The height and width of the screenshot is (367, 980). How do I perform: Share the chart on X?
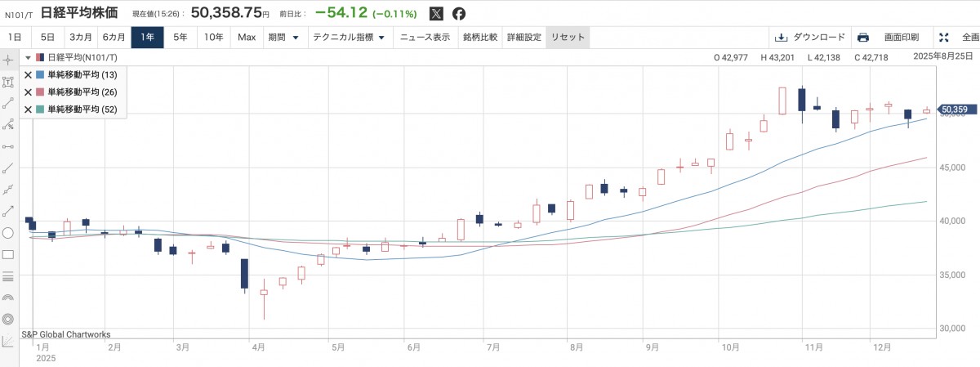pyautogui.click(x=437, y=14)
